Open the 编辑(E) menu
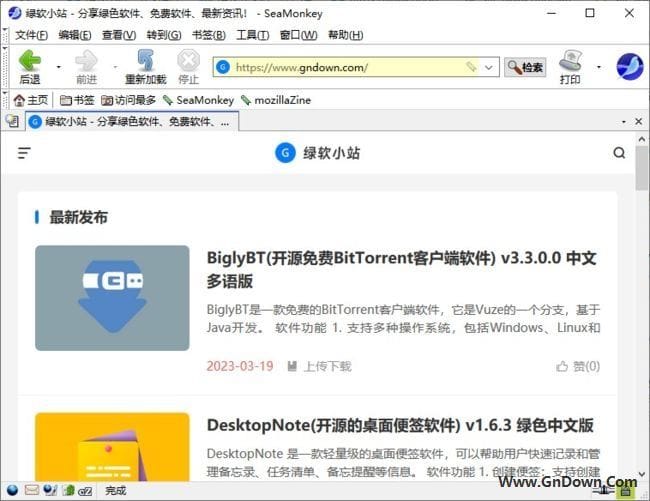Viewport: 650px width, 501px height. pyautogui.click(x=75, y=35)
